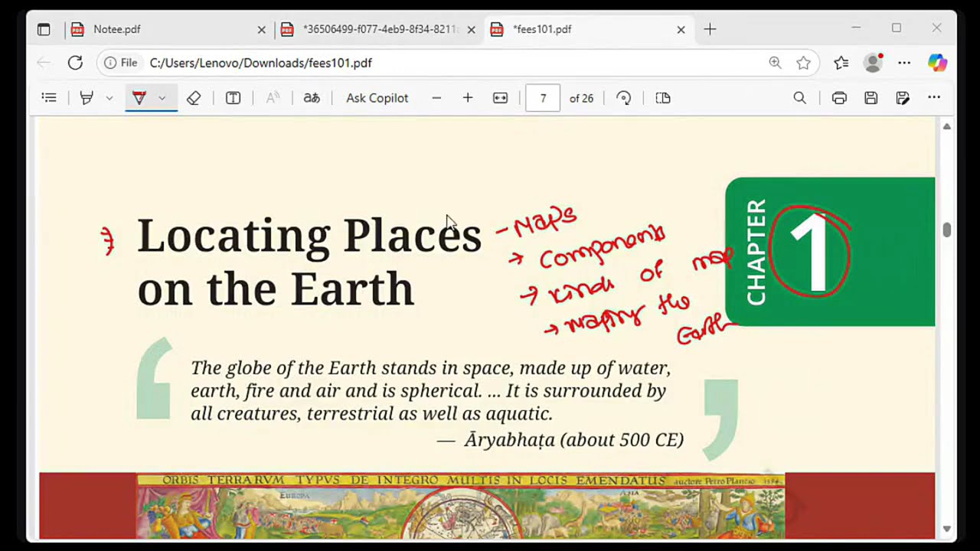Add this page to favorites star
The width and height of the screenshot is (980, 551).
click(x=803, y=63)
